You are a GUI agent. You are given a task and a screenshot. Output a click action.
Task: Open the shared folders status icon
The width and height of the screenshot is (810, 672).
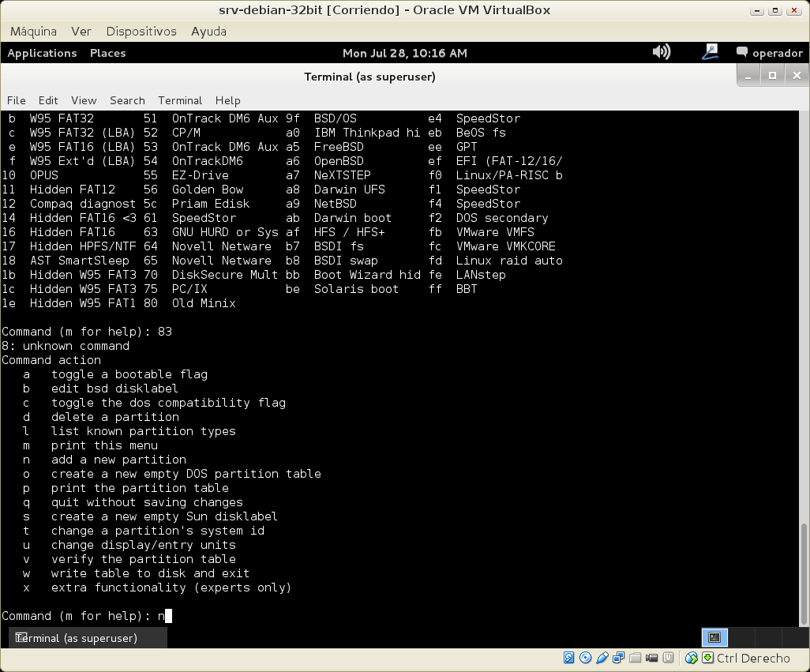[x=636, y=658]
